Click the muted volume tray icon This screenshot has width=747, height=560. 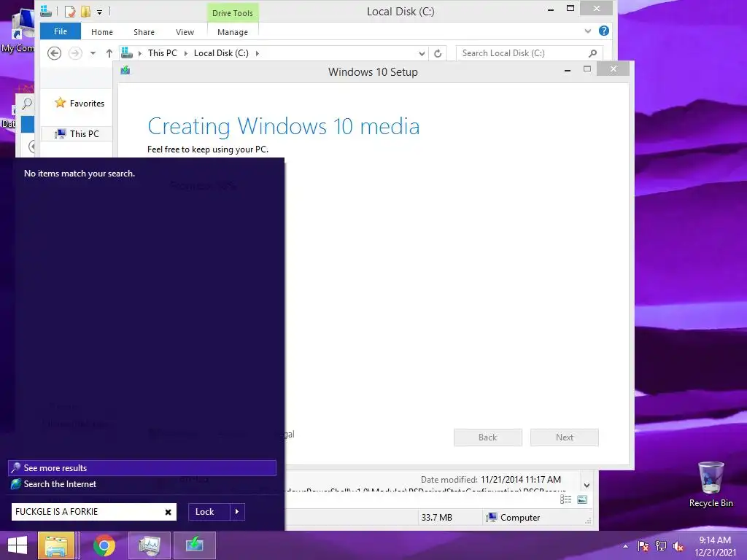point(678,546)
